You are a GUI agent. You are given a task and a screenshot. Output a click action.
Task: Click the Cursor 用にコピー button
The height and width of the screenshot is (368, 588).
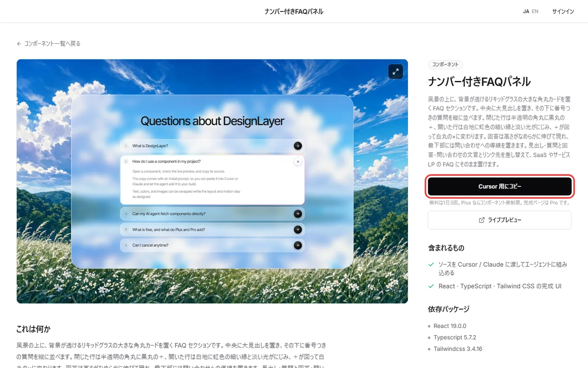tap(500, 186)
